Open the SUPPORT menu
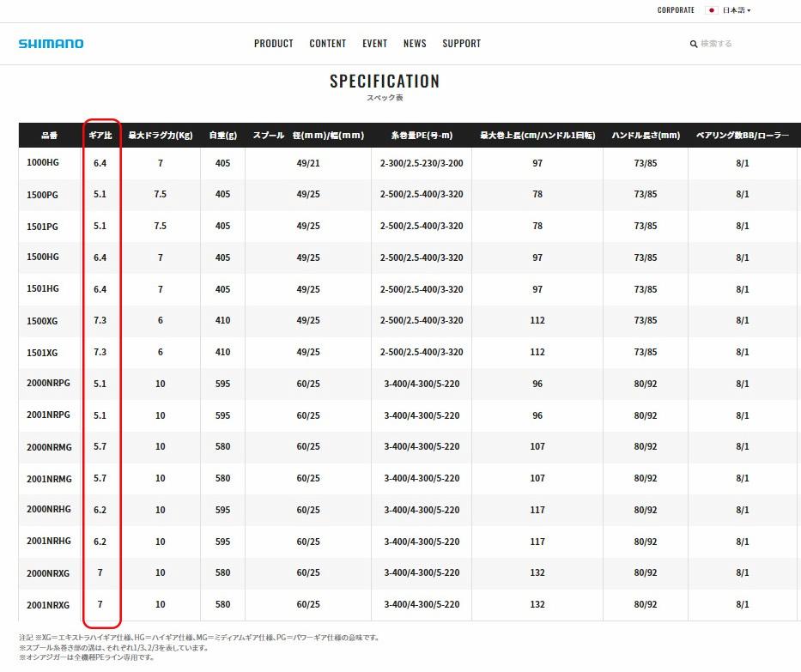 coord(461,43)
